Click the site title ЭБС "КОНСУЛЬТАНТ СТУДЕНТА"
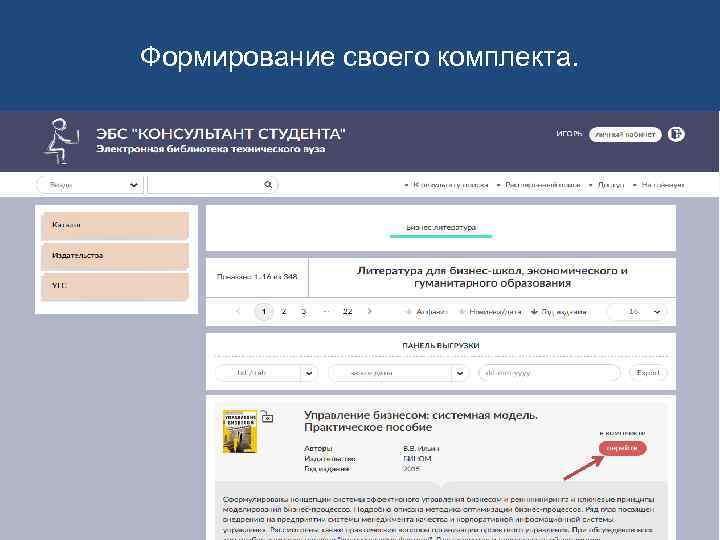This screenshot has width=720, height=540. click(220, 134)
